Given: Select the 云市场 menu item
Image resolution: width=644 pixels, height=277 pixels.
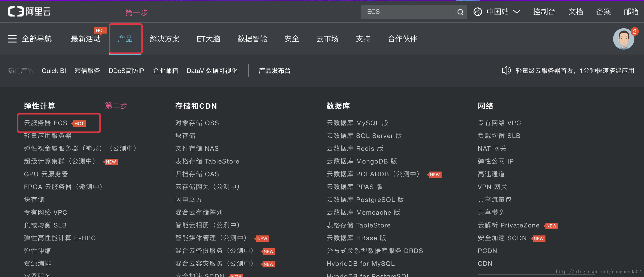Looking at the screenshot, I should (327, 39).
